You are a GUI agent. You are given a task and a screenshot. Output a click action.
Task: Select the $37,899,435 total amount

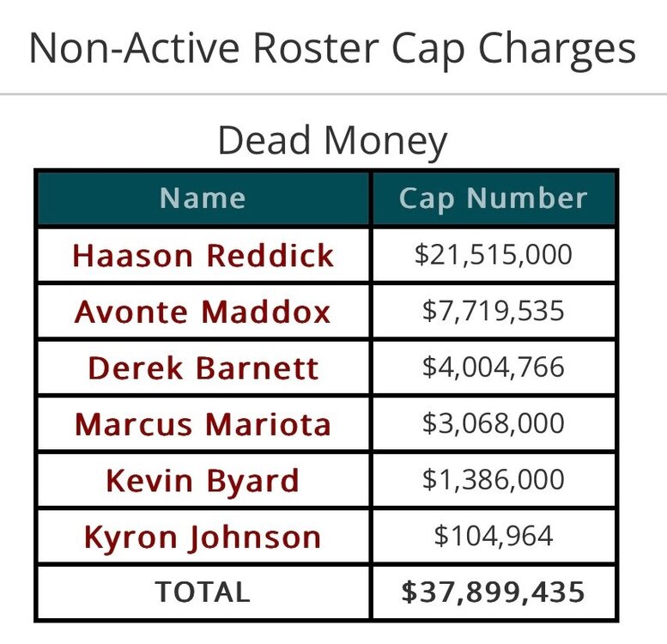pyautogui.click(x=493, y=592)
